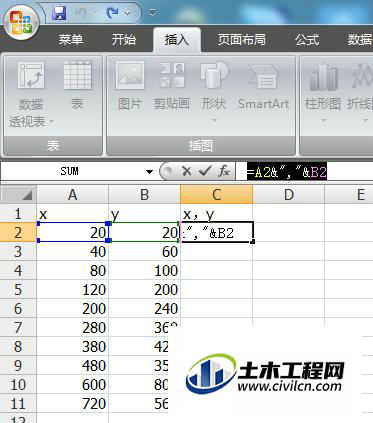Click cell B4 with value 100

tap(144, 270)
